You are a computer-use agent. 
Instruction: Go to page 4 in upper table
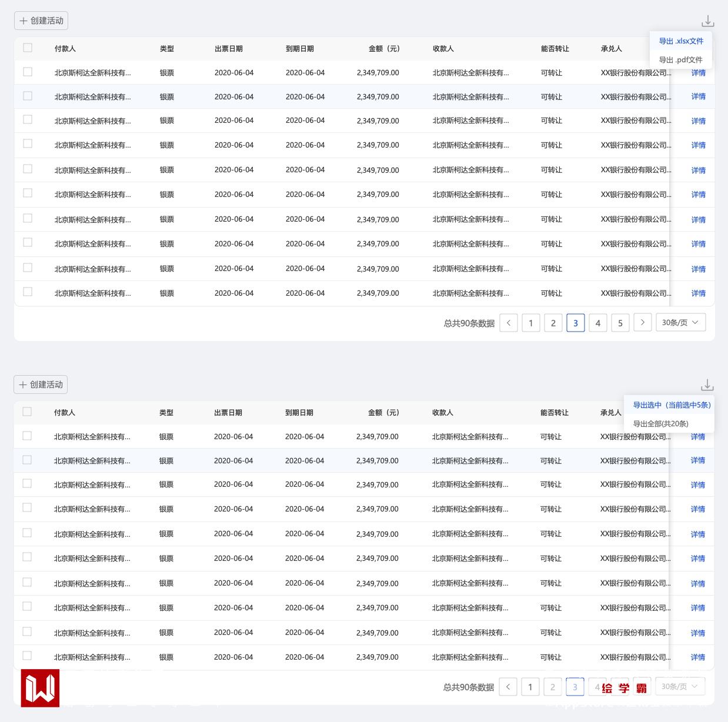598,323
